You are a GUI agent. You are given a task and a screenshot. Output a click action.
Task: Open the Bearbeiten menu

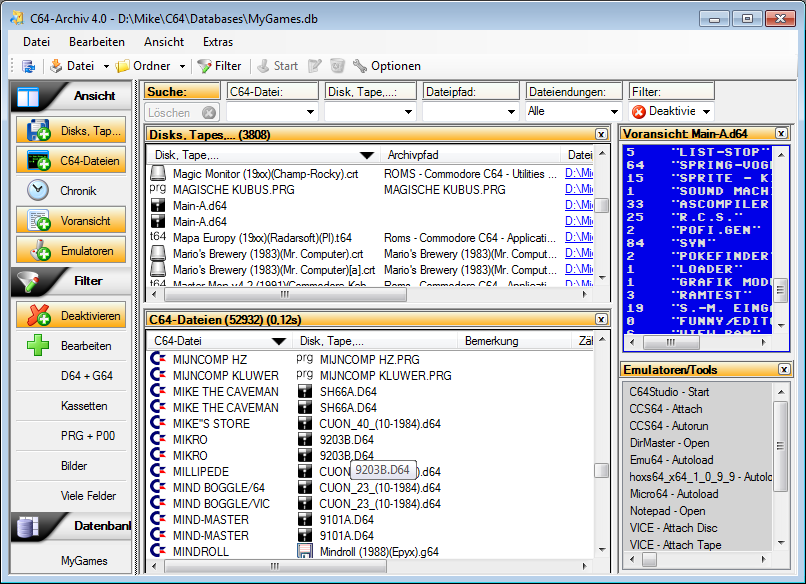(97, 42)
